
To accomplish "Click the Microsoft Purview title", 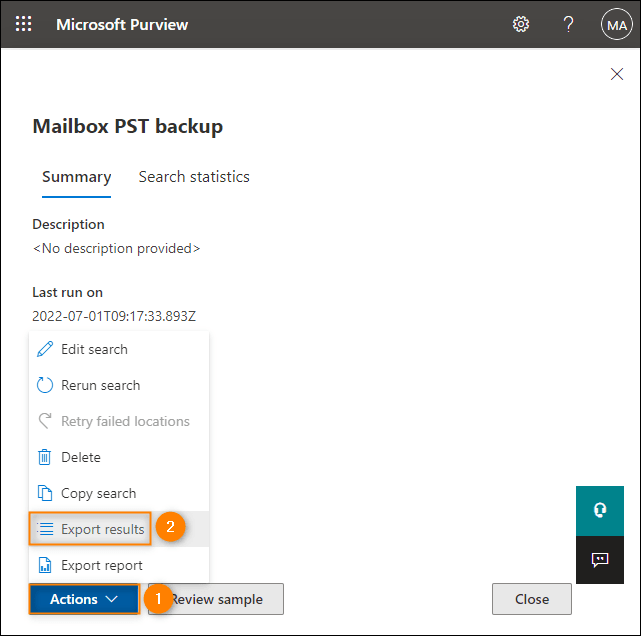I will pyautogui.click(x=122, y=24).
